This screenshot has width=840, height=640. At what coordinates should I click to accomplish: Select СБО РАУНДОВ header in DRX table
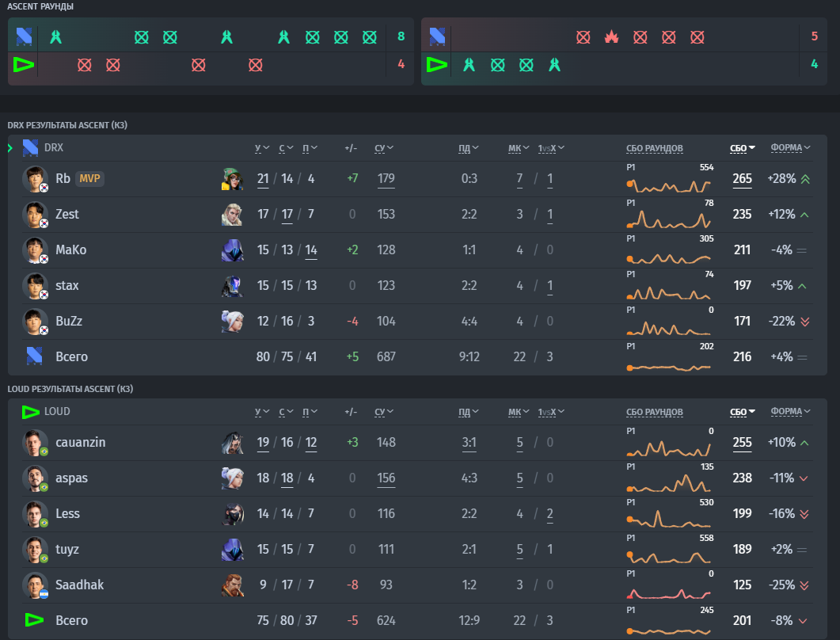[654, 148]
